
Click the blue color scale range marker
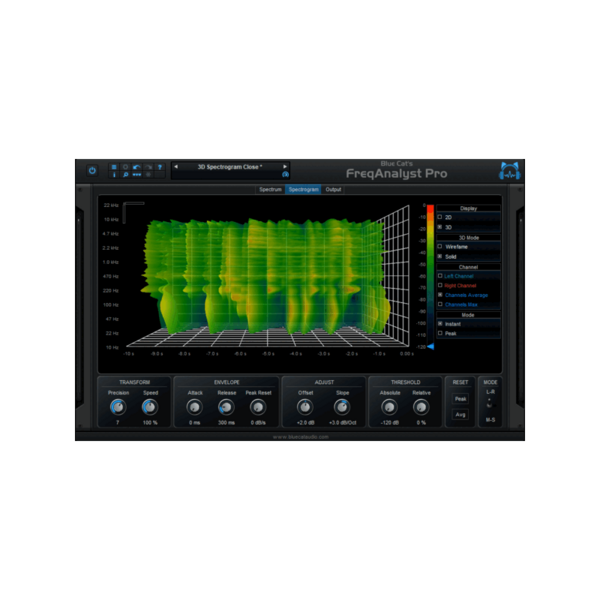430,347
